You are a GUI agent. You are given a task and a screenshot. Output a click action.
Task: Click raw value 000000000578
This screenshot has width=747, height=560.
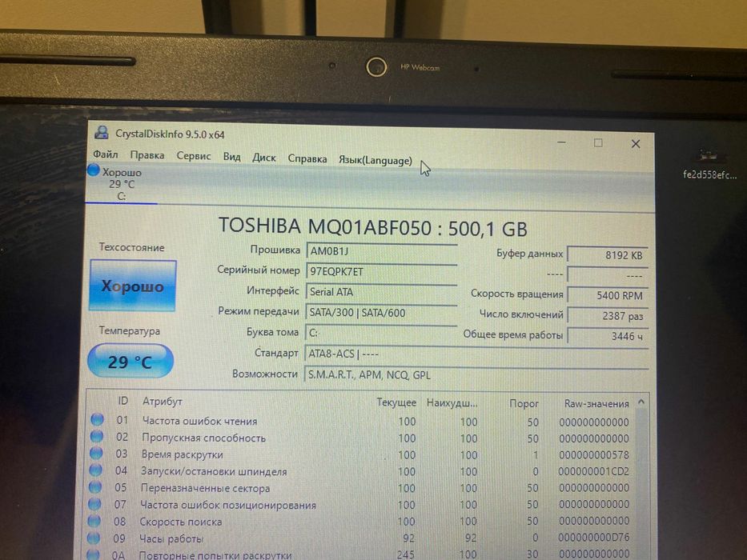coord(594,454)
